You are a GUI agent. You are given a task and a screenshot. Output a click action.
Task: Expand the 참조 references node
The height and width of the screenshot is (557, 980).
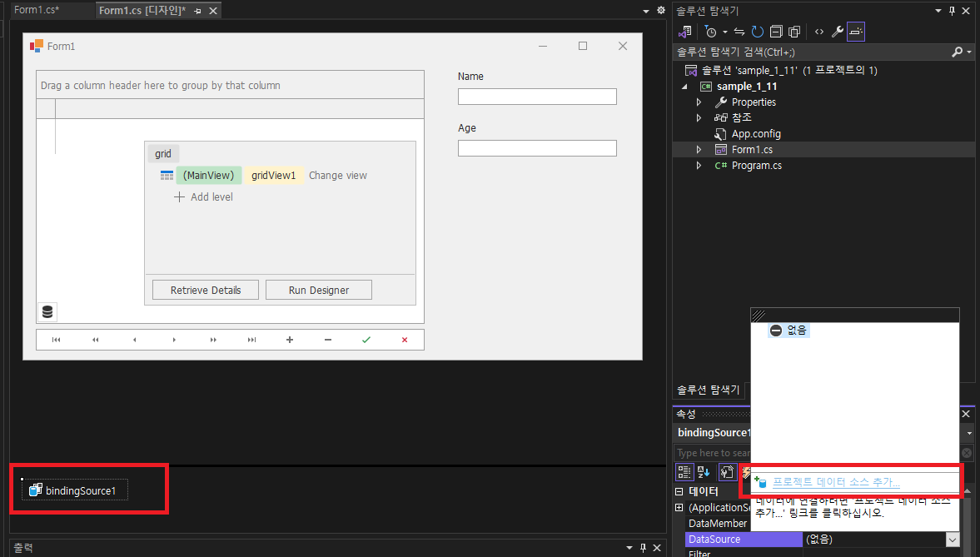coord(699,117)
